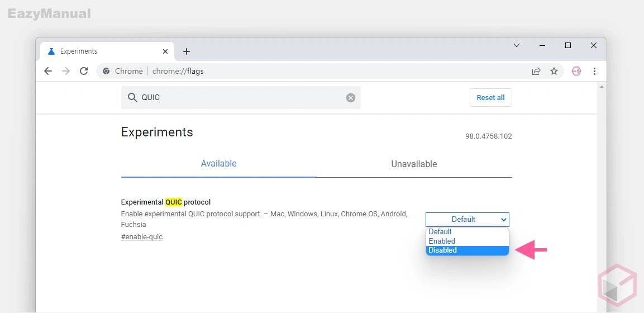Maximize the browser window
Image resolution: width=644 pixels, height=313 pixels.
(x=568, y=46)
